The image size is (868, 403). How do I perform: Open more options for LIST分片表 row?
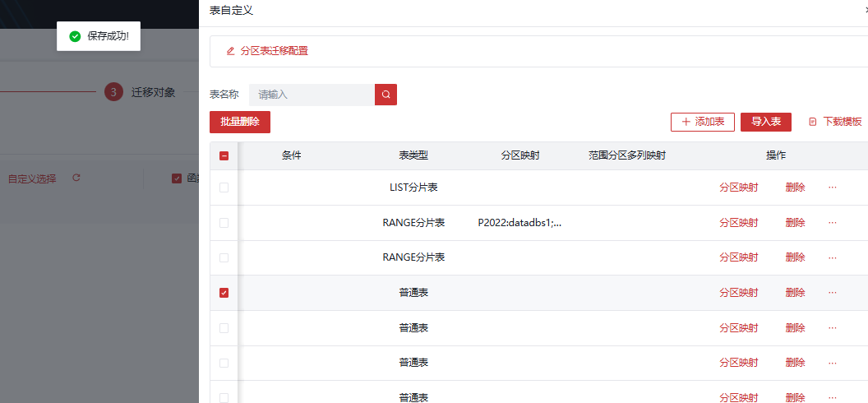click(x=832, y=188)
